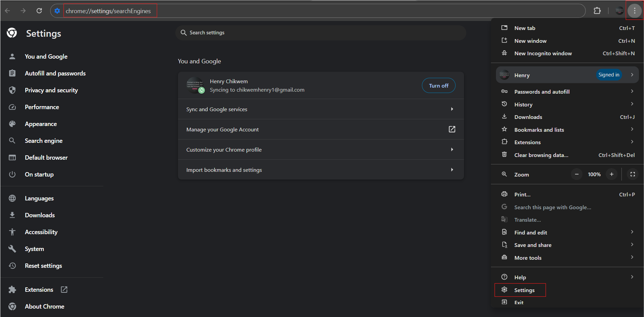Screen dimensions: 644x317
Task: Reload the current page
Action: [39, 11]
